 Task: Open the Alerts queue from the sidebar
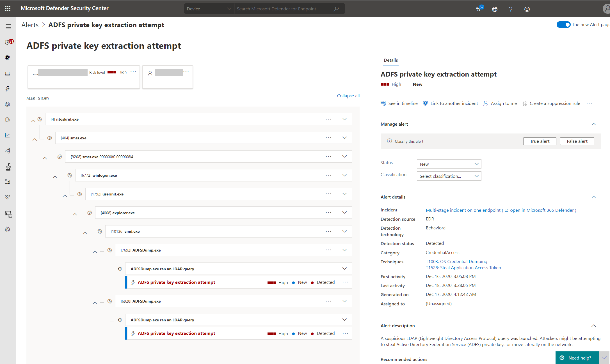[x=8, y=89]
